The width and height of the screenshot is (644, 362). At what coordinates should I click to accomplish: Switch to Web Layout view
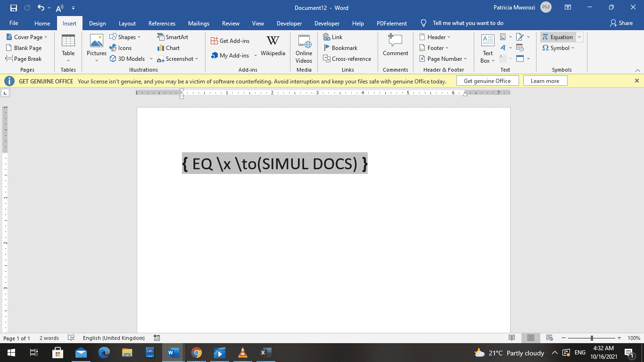(549, 337)
